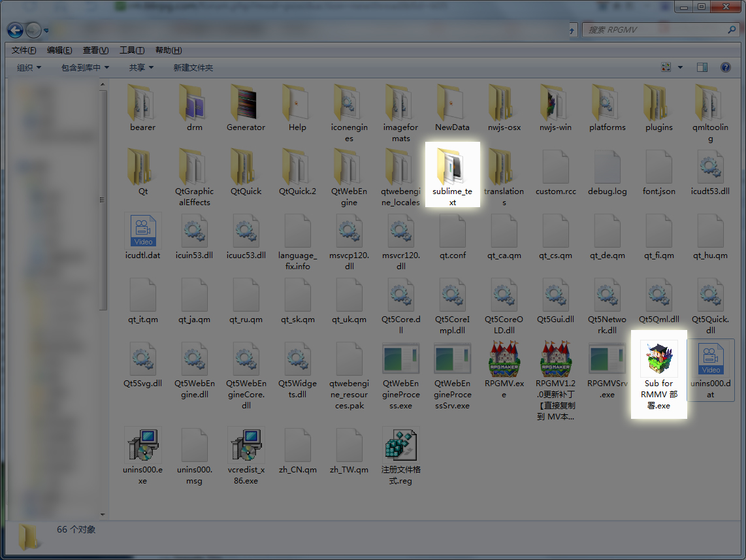Select the RPGMV.exe castle icon
This screenshot has height=560, width=746.
point(504,359)
